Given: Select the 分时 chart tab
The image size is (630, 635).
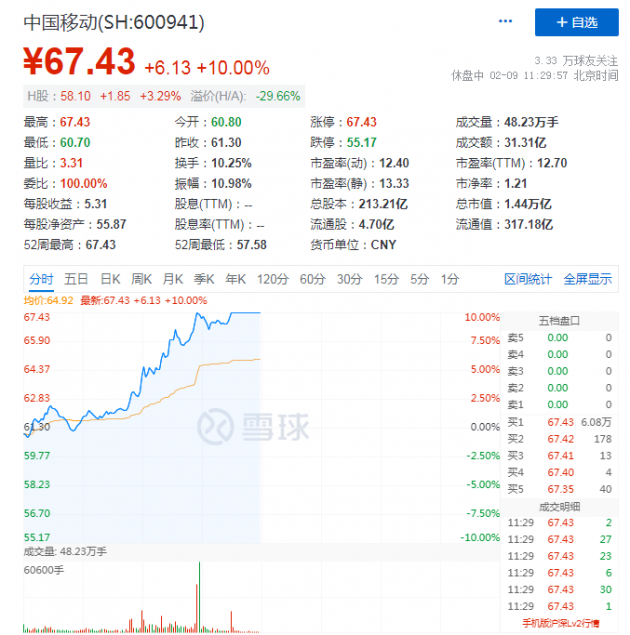Looking at the screenshot, I should (41, 279).
